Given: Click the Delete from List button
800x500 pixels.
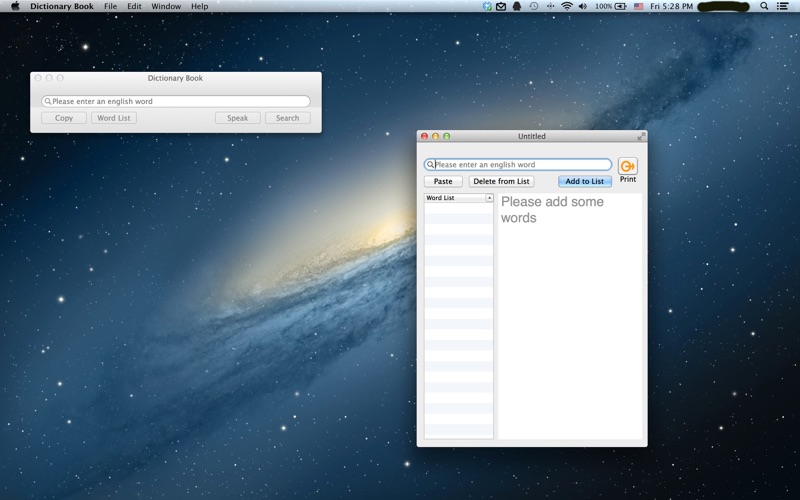Looking at the screenshot, I should 501,182.
